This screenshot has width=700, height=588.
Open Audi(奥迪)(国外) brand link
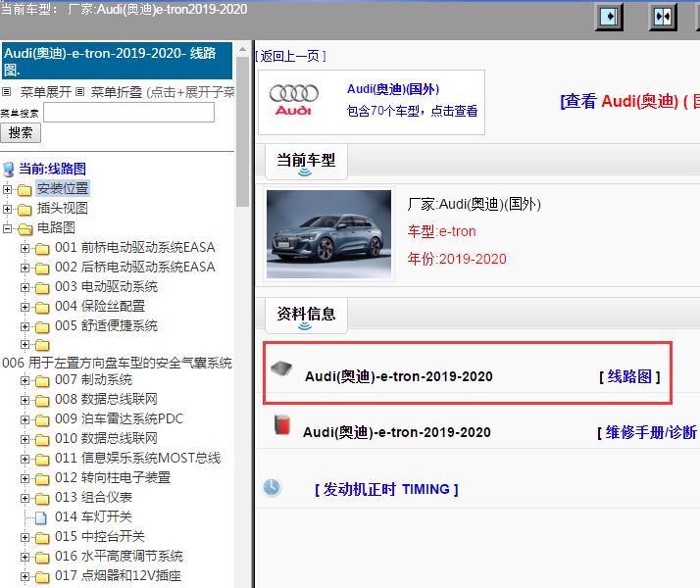pos(393,89)
